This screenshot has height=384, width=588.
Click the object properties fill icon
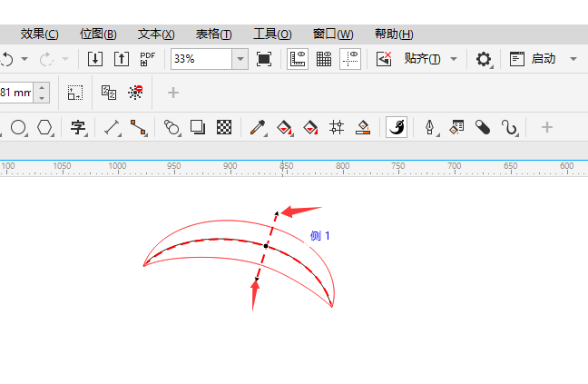(456, 127)
